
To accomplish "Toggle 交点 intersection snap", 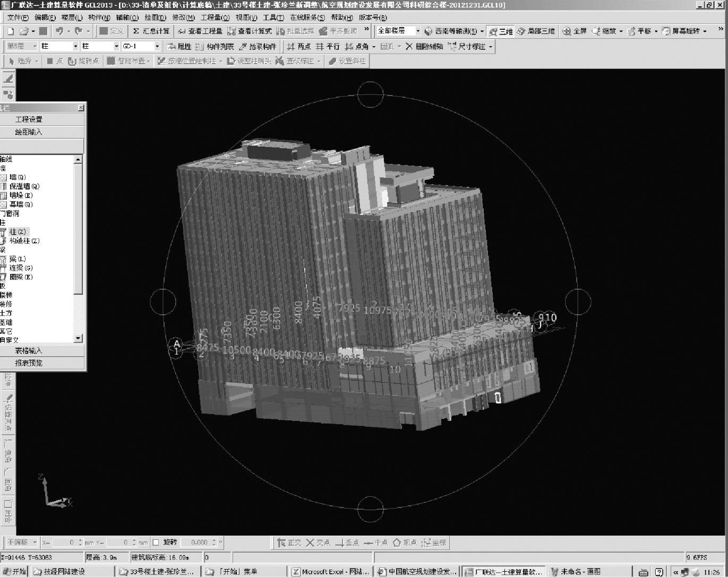I will point(318,542).
